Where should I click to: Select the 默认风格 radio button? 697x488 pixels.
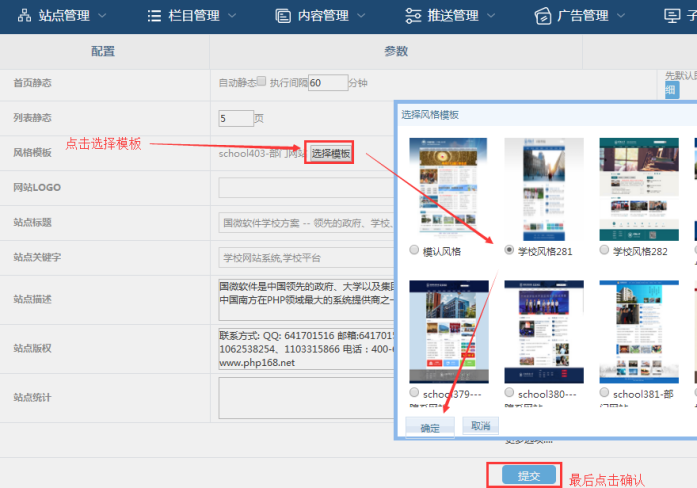(x=415, y=251)
